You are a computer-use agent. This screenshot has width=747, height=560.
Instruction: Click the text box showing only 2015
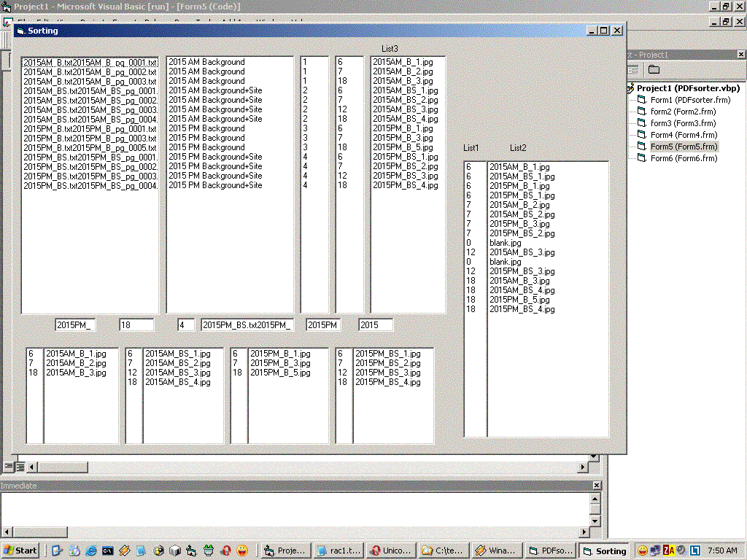(x=376, y=324)
